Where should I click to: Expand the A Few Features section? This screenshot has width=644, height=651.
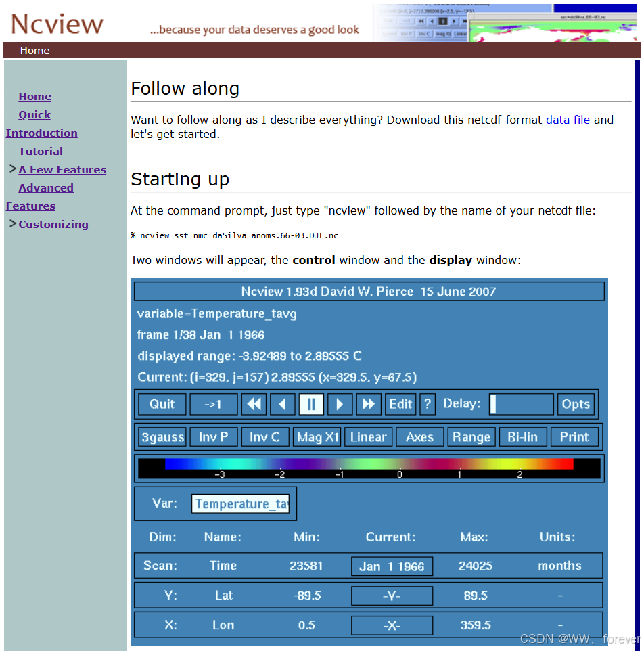pos(63,169)
